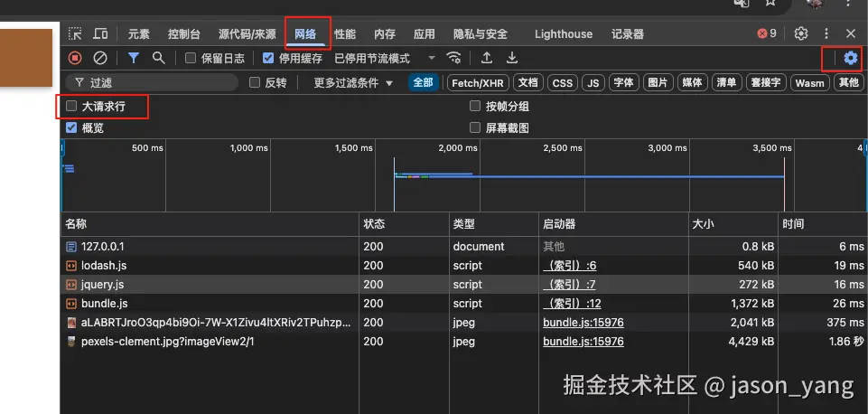Filter by Wasm type

point(810,83)
